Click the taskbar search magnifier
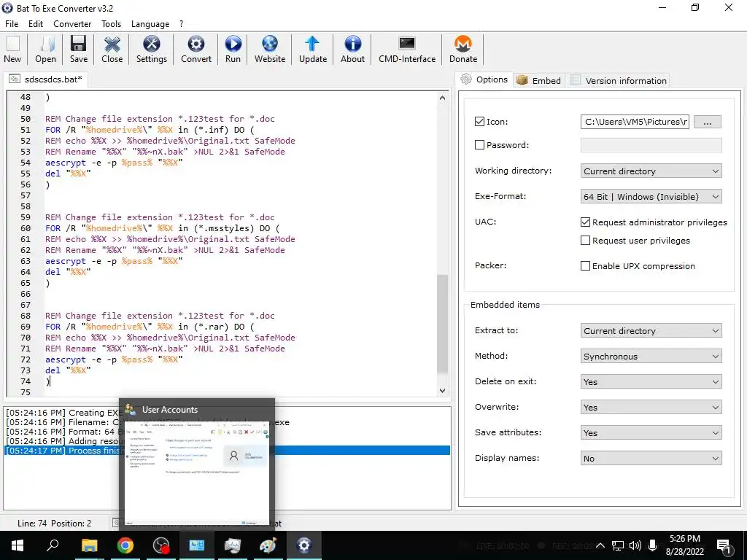Screen dimensions: 747x560 coord(53,545)
